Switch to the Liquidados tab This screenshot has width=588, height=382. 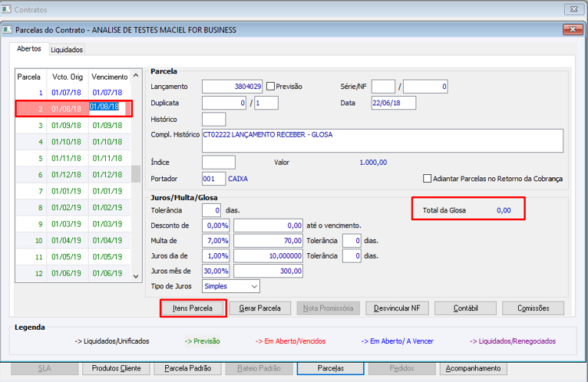[67, 50]
